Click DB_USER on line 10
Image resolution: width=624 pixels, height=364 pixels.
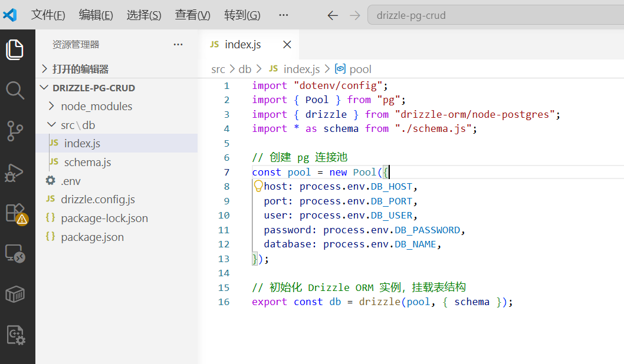click(x=391, y=216)
